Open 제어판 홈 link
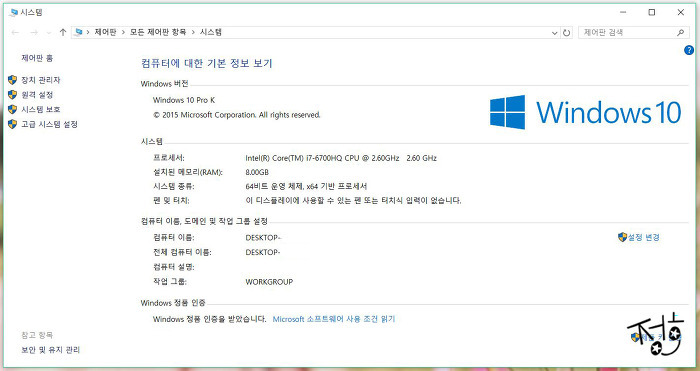The width and height of the screenshot is (700, 371). coord(37,58)
